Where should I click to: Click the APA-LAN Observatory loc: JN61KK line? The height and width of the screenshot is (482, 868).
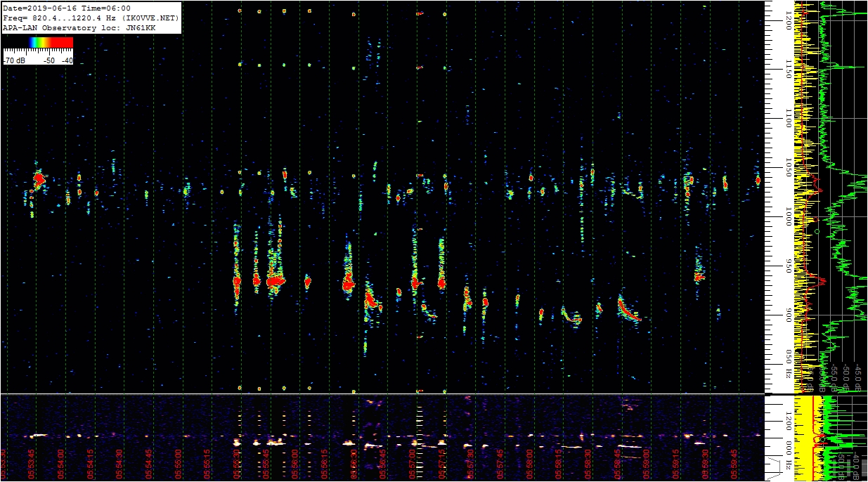tap(79, 27)
